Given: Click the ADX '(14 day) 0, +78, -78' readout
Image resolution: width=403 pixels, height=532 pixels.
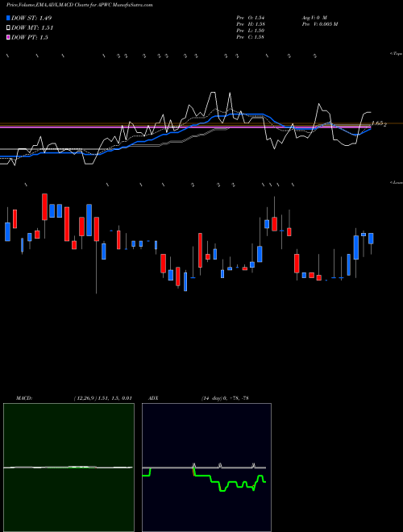Looking at the screenshot, I should pos(225,398).
